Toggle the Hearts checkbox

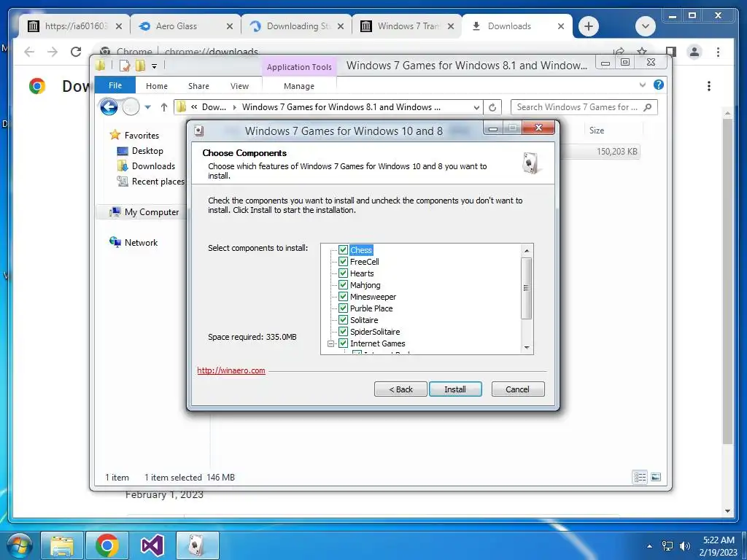point(343,273)
